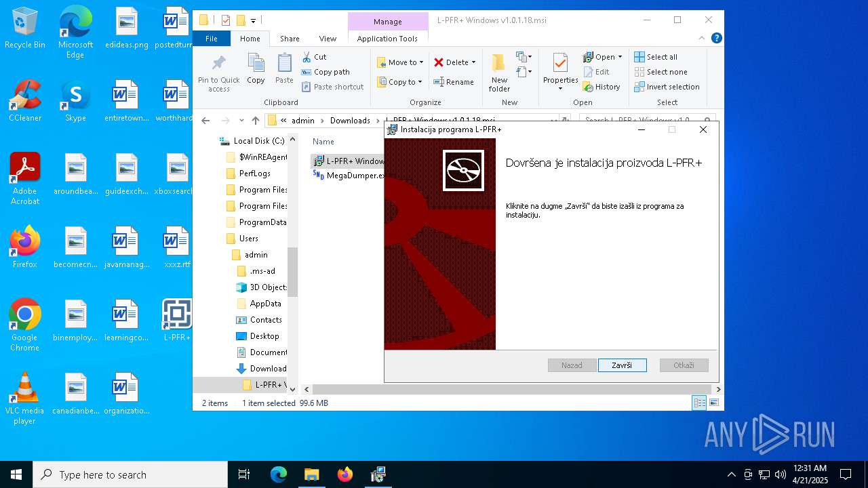Click the Paste icon in the ribbon
The height and width of the screenshot is (488, 868).
click(x=284, y=64)
